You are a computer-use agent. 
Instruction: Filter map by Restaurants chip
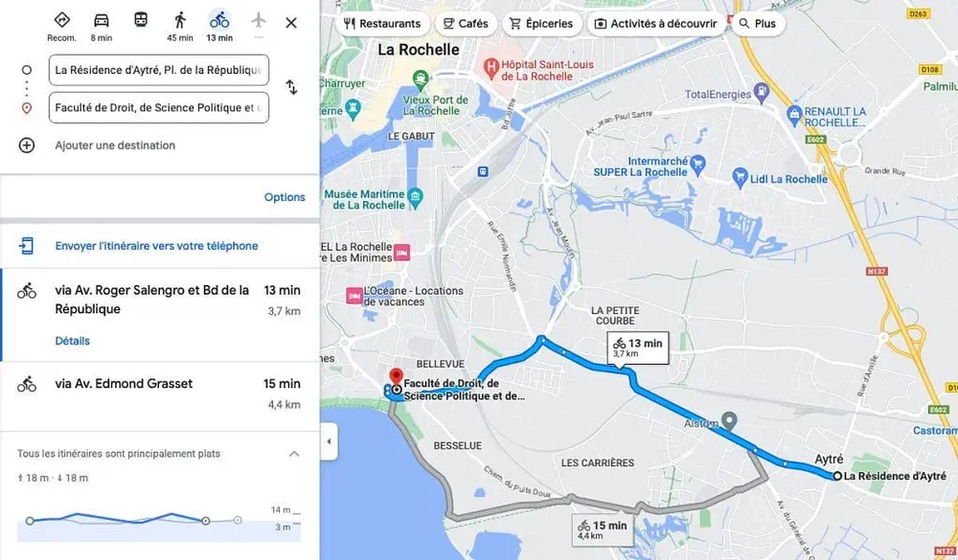[382, 24]
